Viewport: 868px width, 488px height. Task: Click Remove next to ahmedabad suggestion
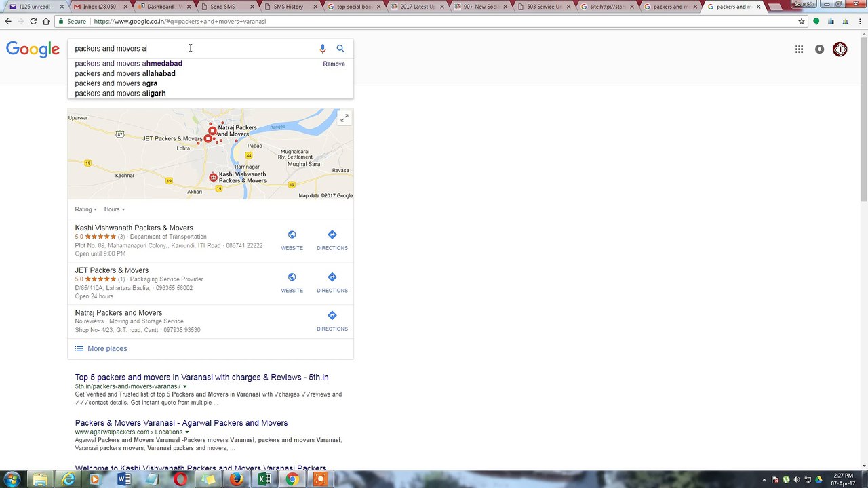334,64
